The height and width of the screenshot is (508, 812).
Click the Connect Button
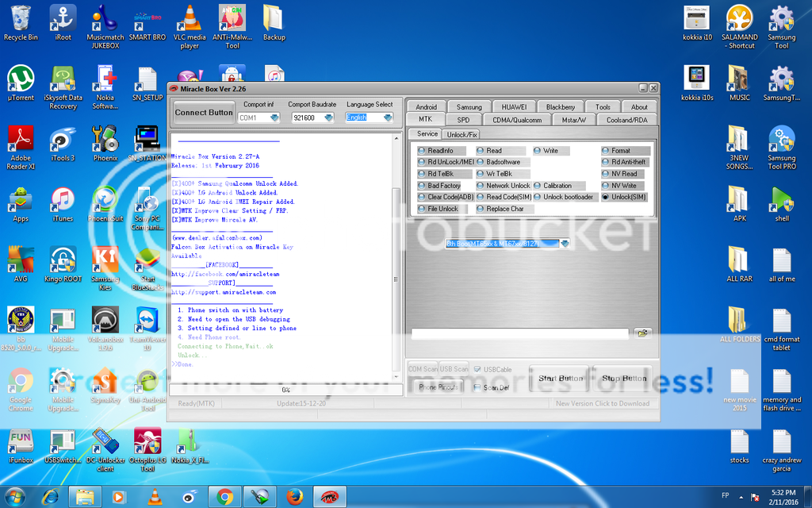tap(204, 113)
